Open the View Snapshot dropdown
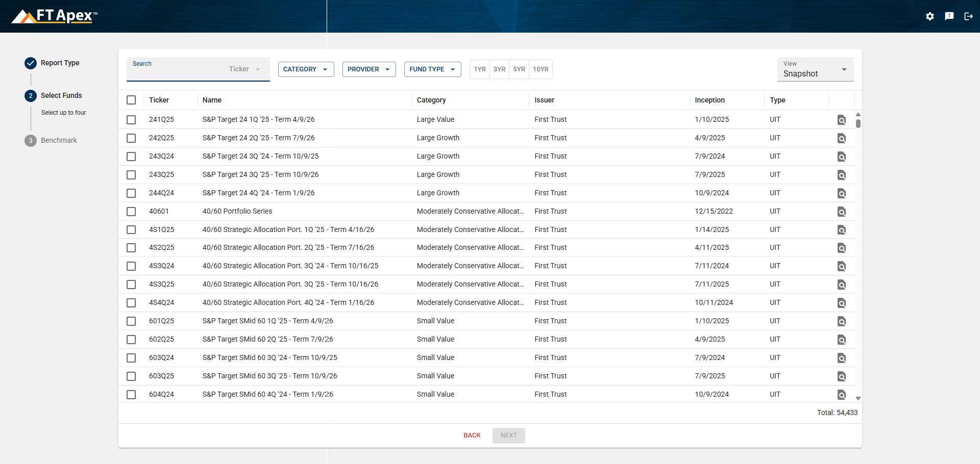980x464 pixels. click(x=815, y=69)
